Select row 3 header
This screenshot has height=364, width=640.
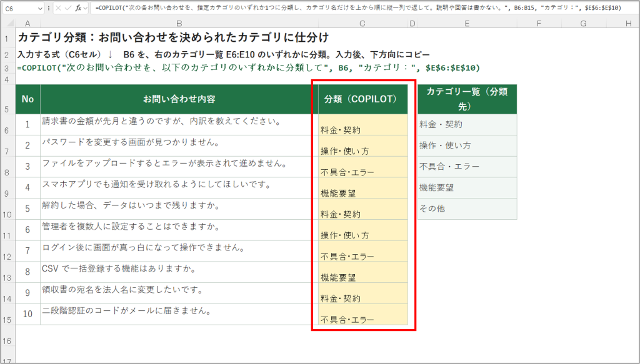(x=7, y=69)
